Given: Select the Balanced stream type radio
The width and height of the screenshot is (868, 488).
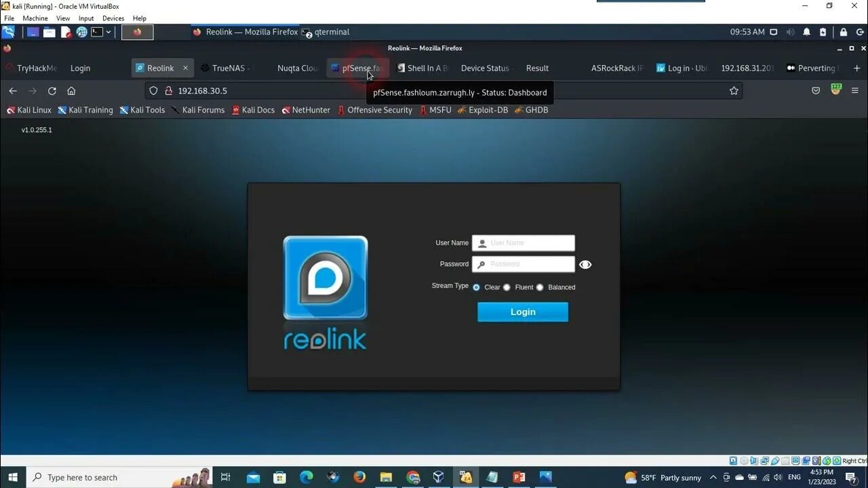Looking at the screenshot, I should [x=540, y=287].
